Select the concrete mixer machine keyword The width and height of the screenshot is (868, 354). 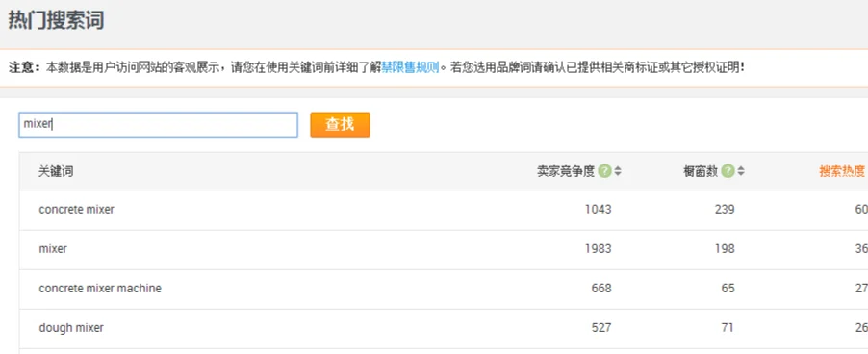click(100, 289)
